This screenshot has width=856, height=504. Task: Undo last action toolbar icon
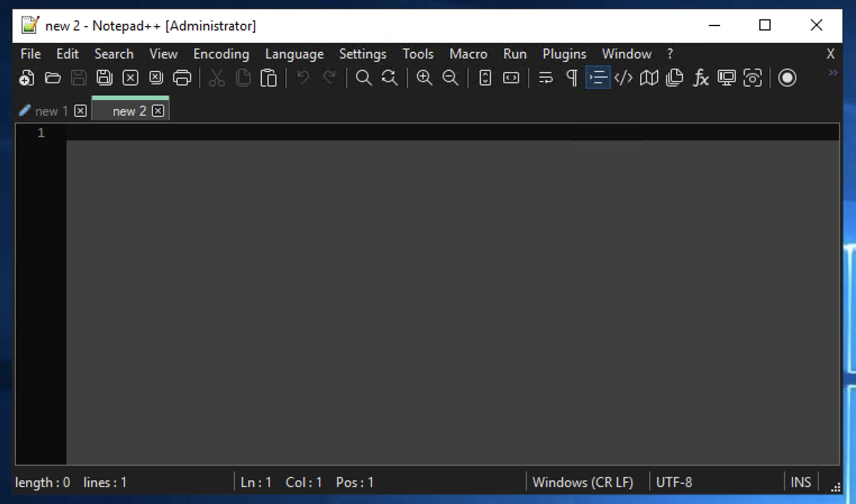303,77
